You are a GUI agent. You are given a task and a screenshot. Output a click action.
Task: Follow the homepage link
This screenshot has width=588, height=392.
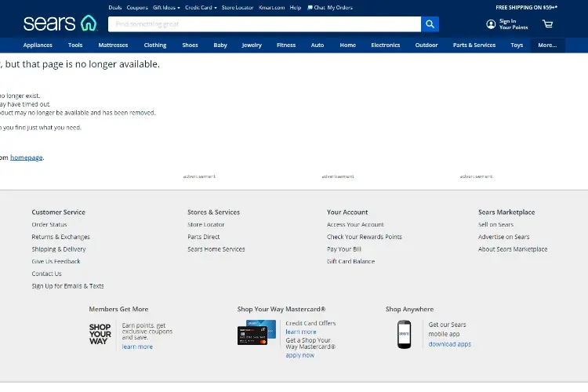coord(26,158)
